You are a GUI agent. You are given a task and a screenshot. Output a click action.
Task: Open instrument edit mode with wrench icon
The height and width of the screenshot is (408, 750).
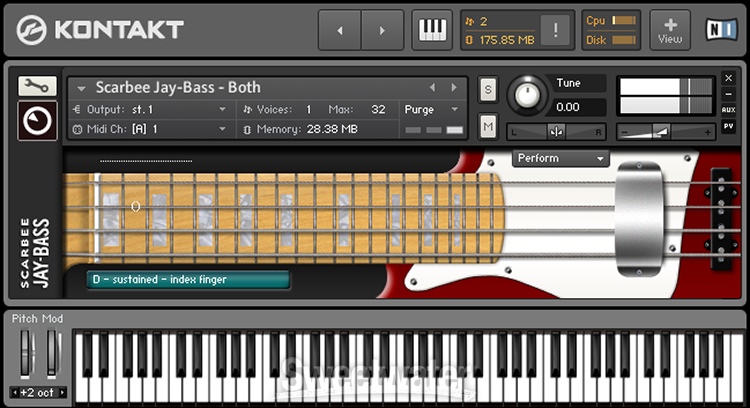(37, 86)
